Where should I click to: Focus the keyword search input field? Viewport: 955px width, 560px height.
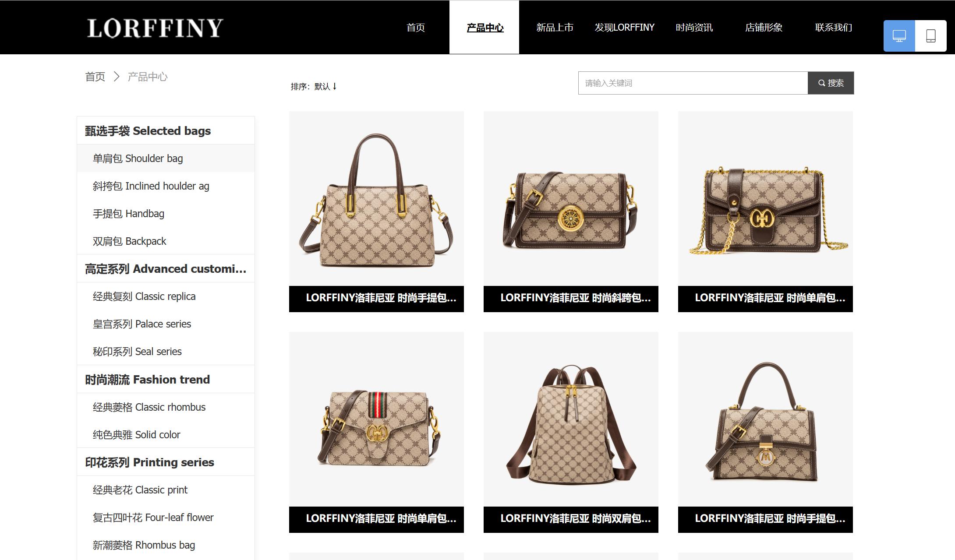[x=693, y=83]
